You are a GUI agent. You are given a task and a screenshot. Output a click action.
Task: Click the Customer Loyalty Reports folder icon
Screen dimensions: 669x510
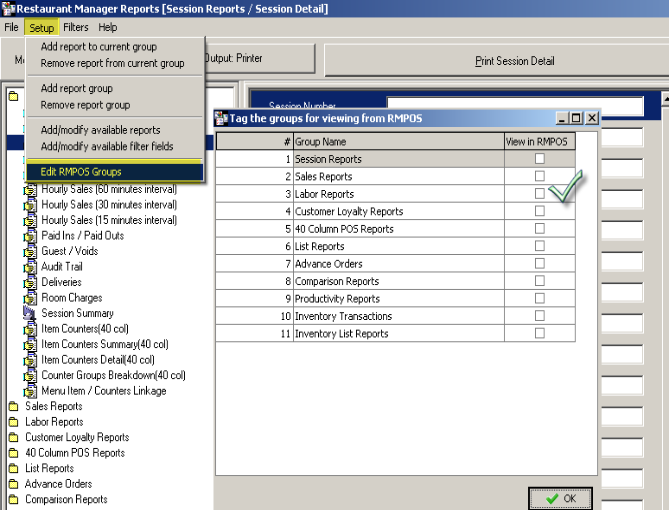click(x=14, y=437)
